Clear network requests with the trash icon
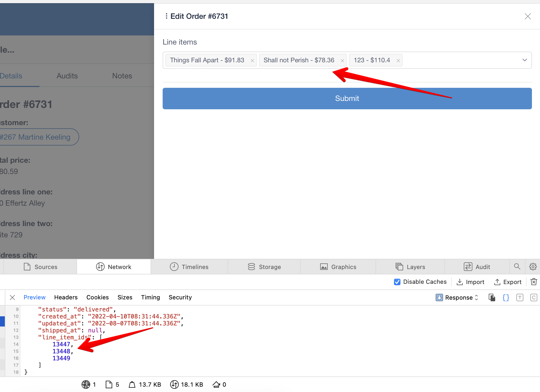The width and height of the screenshot is (540, 392). 534,282
